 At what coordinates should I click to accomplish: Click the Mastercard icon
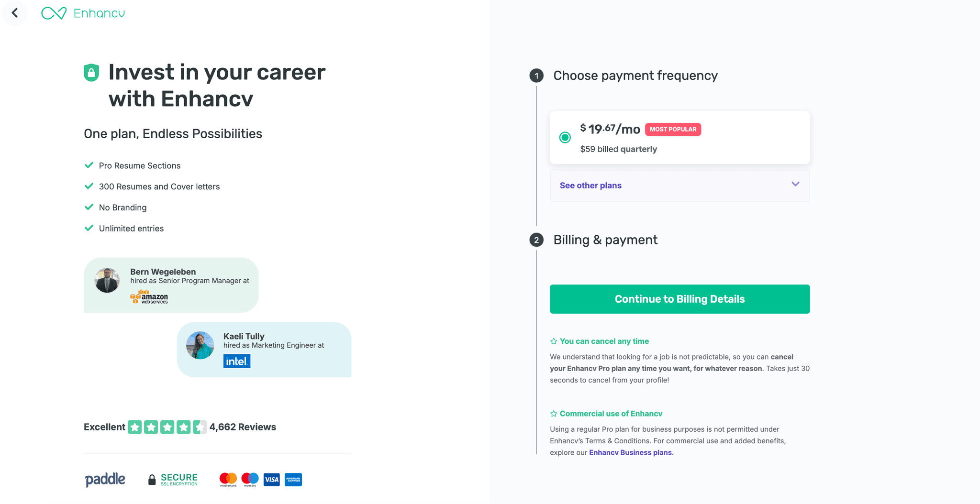(x=228, y=479)
